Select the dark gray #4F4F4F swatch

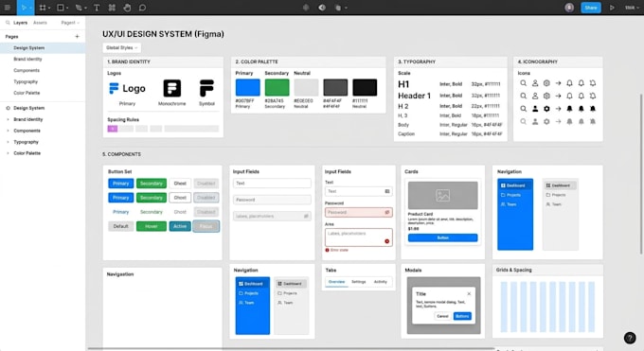click(x=335, y=87)
